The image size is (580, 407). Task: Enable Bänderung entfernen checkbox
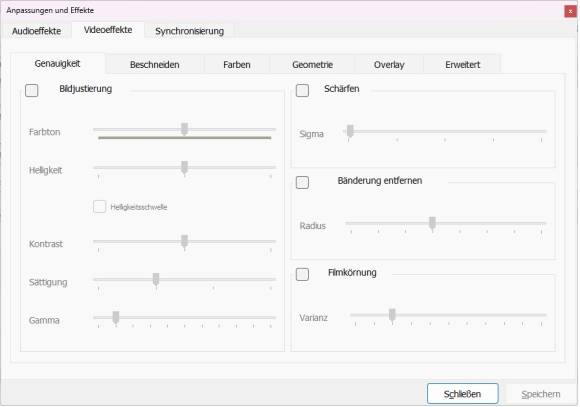(302, 182)
